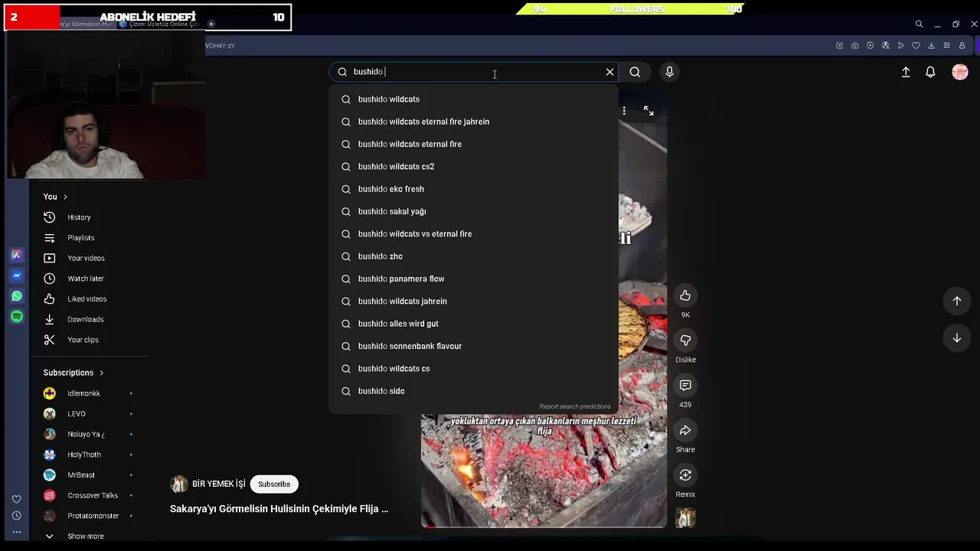Click the browser snapshot camera icon
Viewport: 980px width, 551px height.
tap(854, 46)
